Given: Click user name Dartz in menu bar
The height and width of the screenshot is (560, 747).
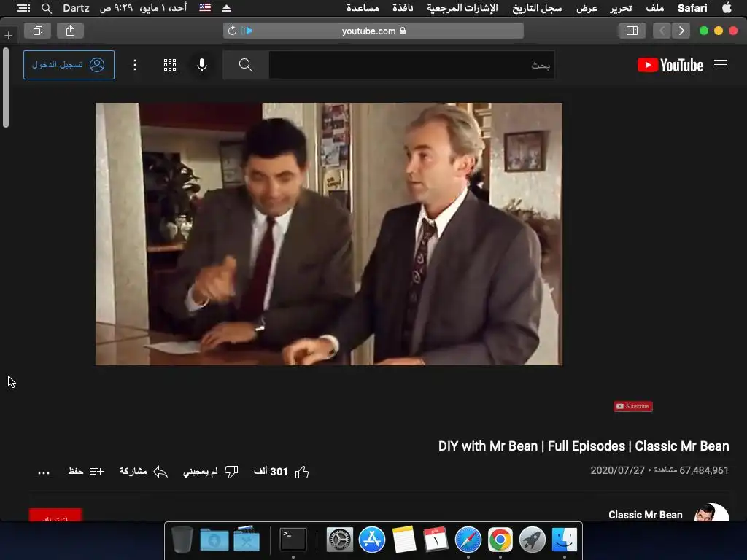Looking at the screenshot, I should coord(76,7).
